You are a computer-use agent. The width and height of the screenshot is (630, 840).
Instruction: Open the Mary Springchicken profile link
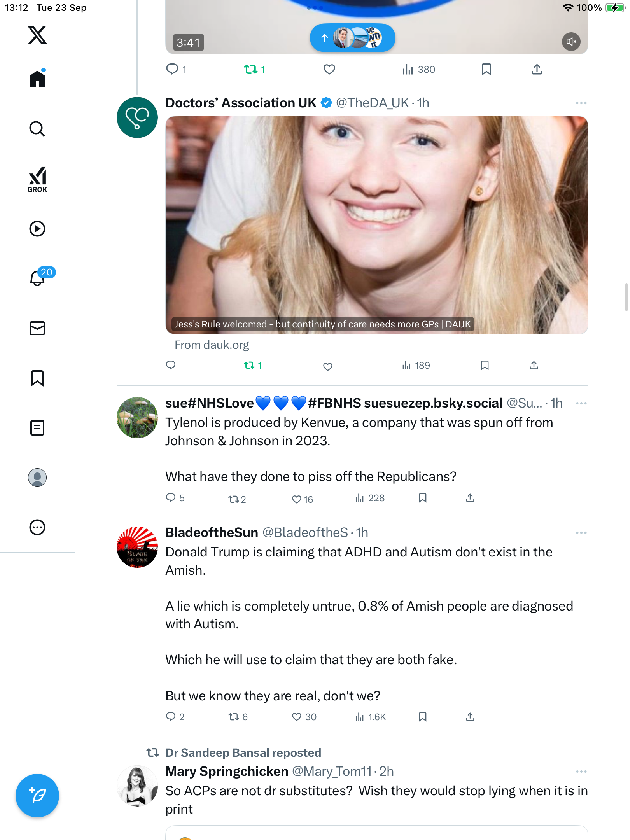[x=227, y=771]
